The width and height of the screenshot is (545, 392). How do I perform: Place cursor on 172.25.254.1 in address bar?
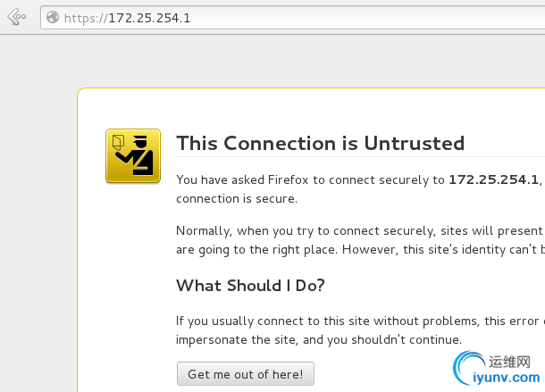149,18
